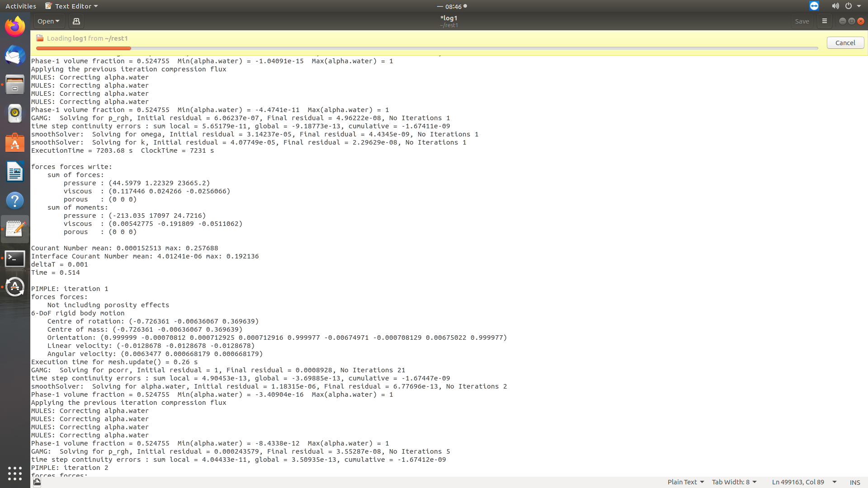Open the Open recent files dropdown
868x488 pixels.
pos(49,21)
